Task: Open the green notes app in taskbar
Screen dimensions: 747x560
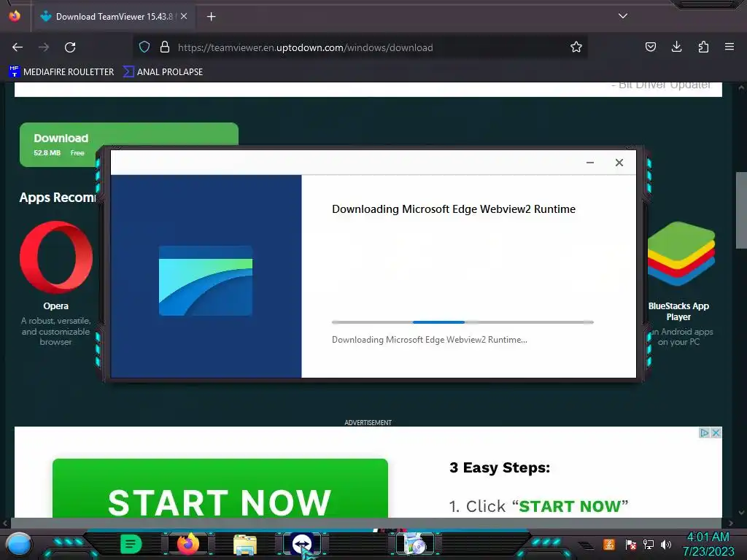Action: pos(131,544)
